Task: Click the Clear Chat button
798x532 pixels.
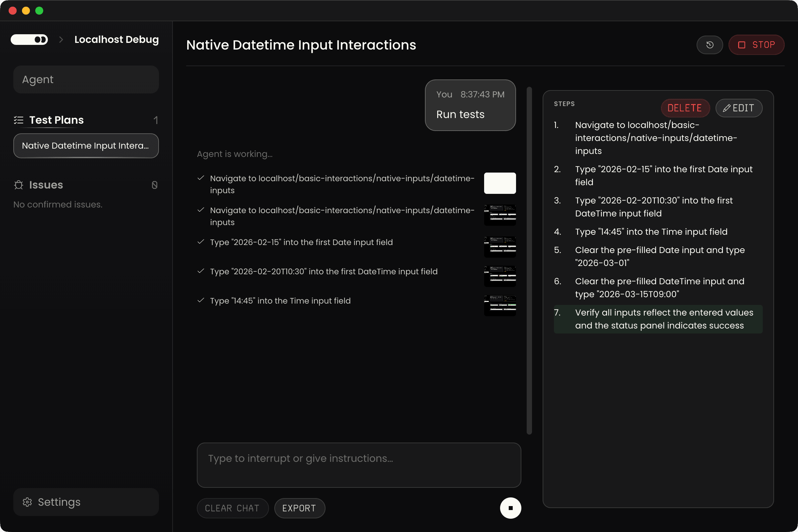Action: 232,508
